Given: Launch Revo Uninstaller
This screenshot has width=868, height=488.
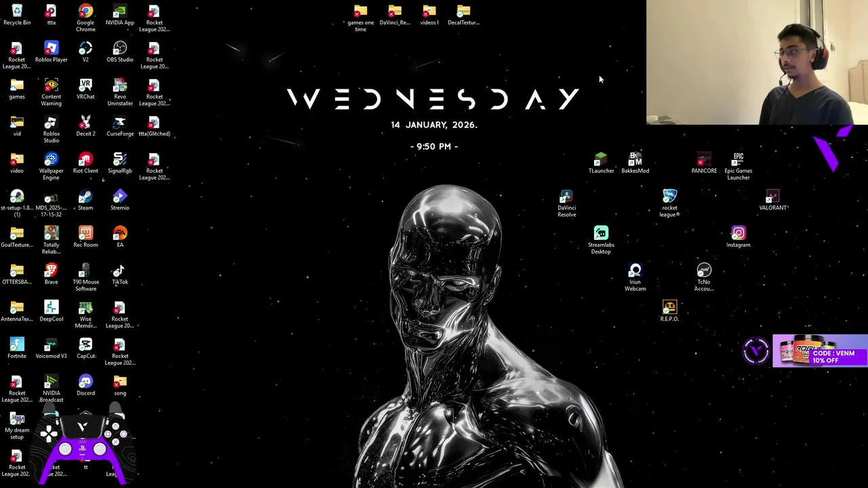Looking at the screenshot, I should tap(120, 92).
